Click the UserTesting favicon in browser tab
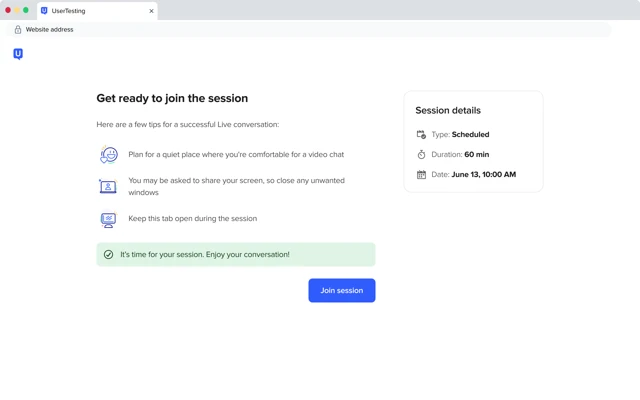This screenshot has height=400, width=640. click(x=44, y=11)
